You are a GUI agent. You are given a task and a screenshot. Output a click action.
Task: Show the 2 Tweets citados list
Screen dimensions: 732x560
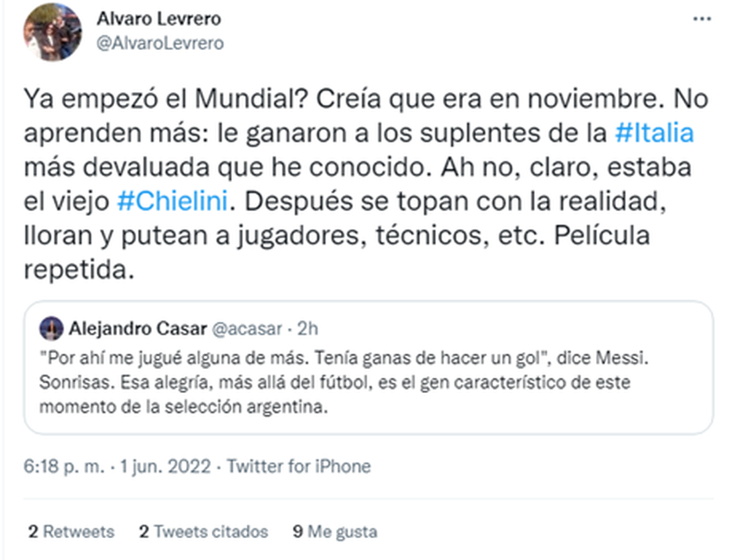pos(203,531)
